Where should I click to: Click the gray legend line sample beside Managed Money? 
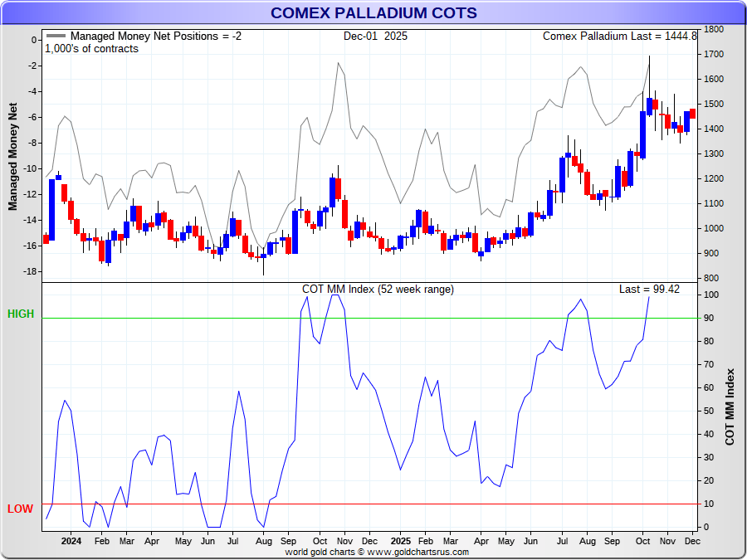[x=56, y=36]
